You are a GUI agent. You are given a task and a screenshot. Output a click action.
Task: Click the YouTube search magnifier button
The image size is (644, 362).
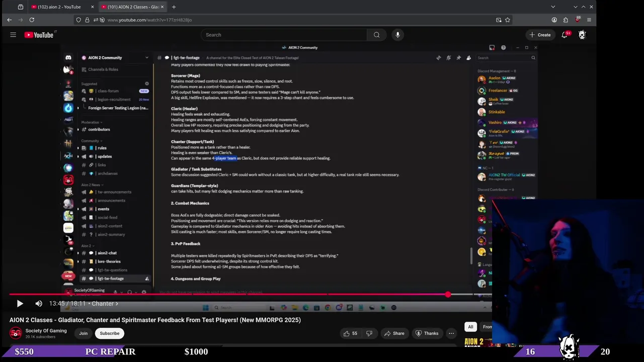pos(376,35)
